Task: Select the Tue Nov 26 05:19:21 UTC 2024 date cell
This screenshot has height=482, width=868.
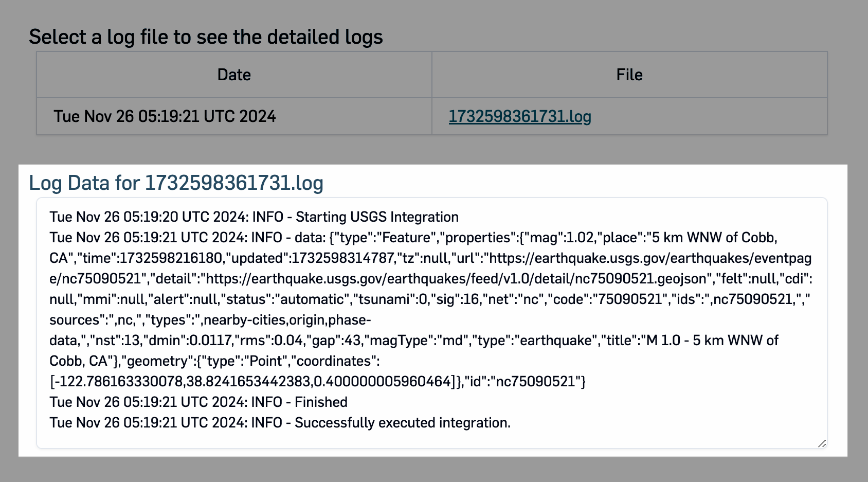Action: click(x=234, y=116)
